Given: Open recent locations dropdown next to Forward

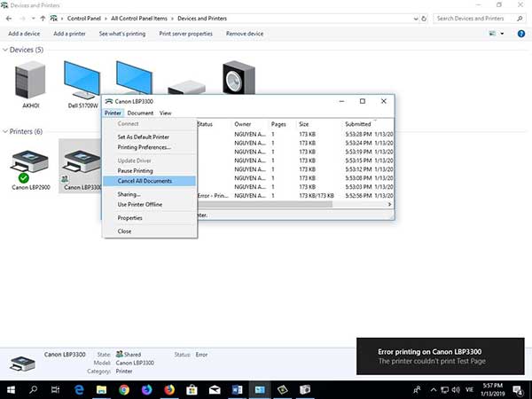Looking at the screenshot, I should (34, 19).
